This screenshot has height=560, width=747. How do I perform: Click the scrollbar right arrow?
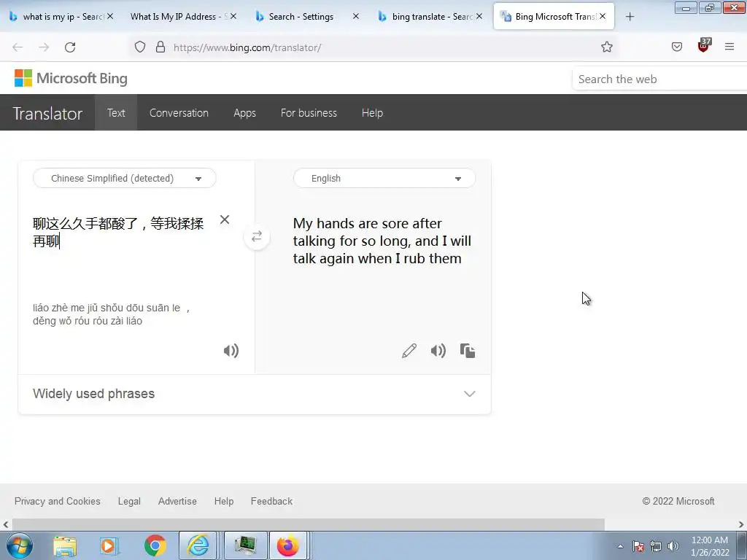coord(741,525)
